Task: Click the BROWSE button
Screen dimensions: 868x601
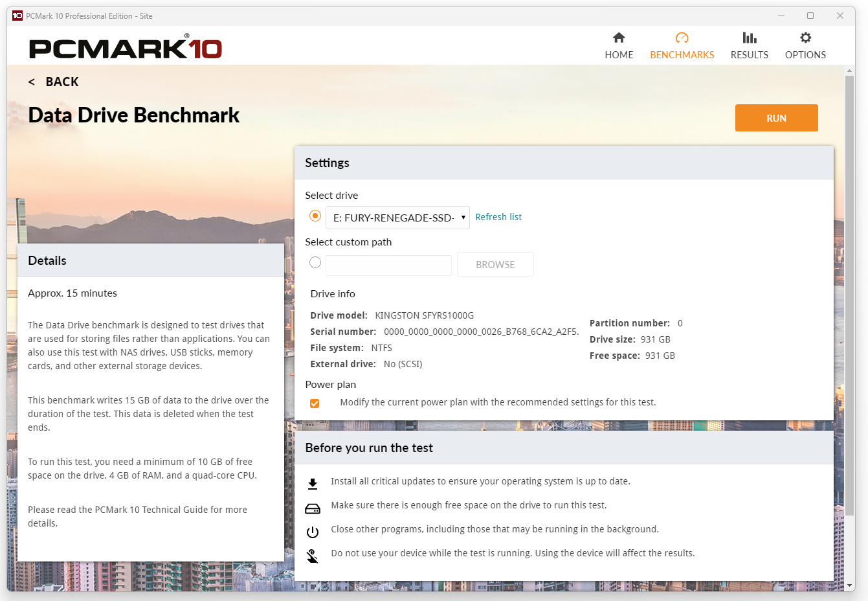Action: (495, 264)
